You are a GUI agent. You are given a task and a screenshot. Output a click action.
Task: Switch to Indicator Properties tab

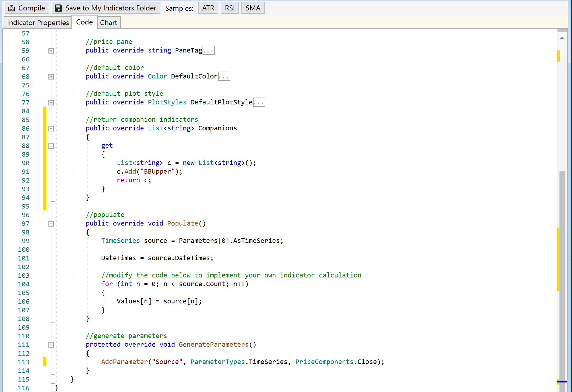point(38,23)
